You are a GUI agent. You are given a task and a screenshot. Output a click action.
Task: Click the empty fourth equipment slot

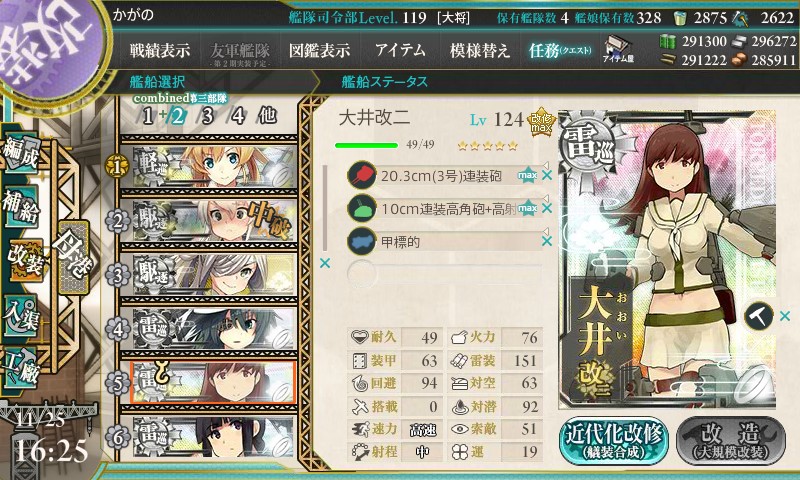(x=444, y=273)
